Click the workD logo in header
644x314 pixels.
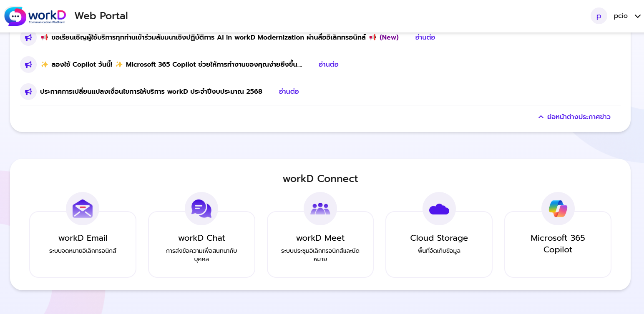coord(35,16)
